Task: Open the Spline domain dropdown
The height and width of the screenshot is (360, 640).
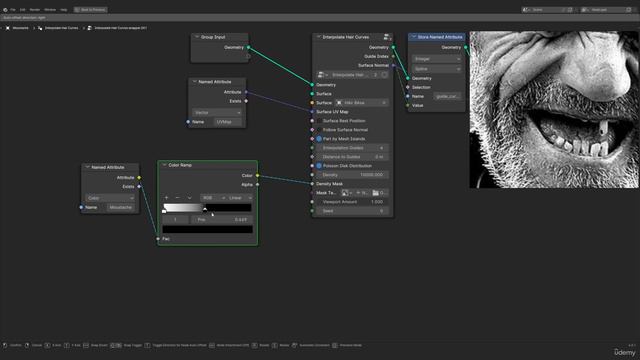Action: click(437, 69)
